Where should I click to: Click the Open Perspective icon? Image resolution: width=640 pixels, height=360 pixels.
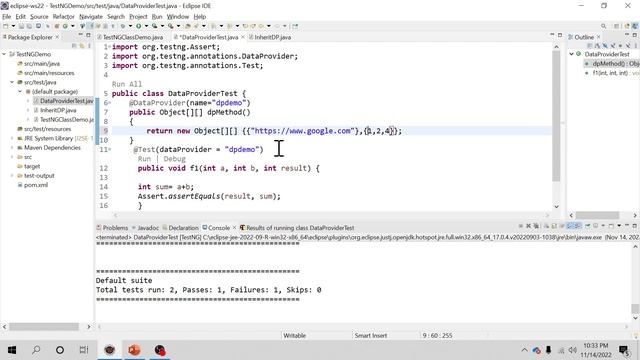click(616, 26)
